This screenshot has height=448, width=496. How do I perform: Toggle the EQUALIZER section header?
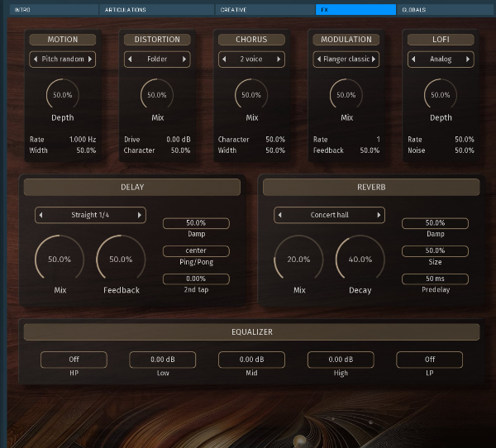pyautogui.click(x=251, y=332)
